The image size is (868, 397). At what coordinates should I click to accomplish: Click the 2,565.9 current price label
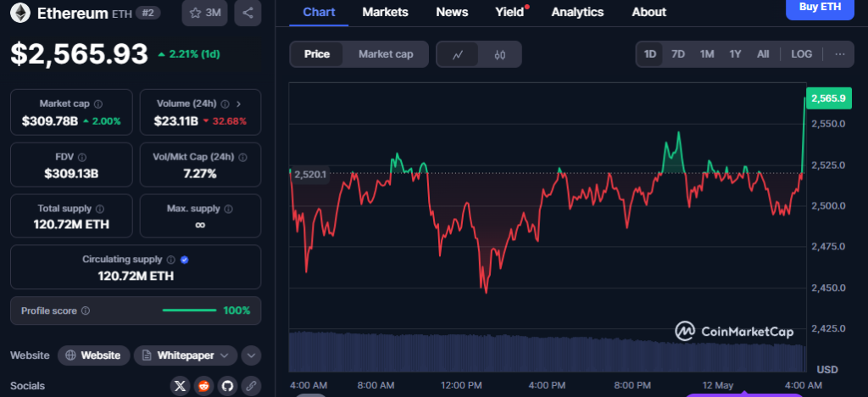click(828, 98)
